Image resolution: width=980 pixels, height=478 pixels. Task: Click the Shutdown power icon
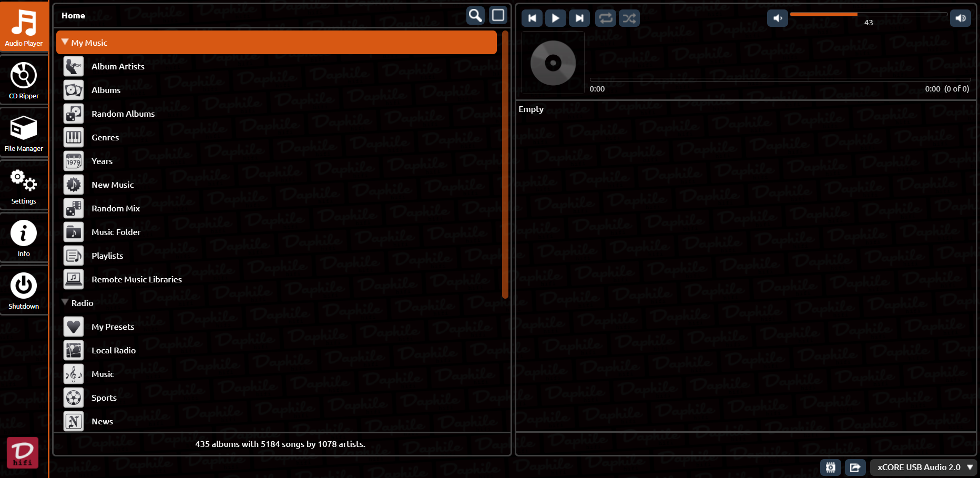[24, 287]
